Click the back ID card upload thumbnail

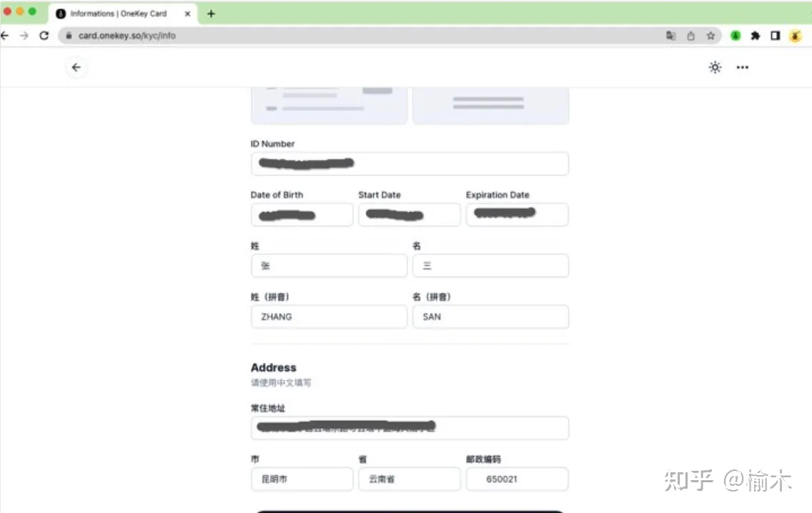[x=490, y=106]
